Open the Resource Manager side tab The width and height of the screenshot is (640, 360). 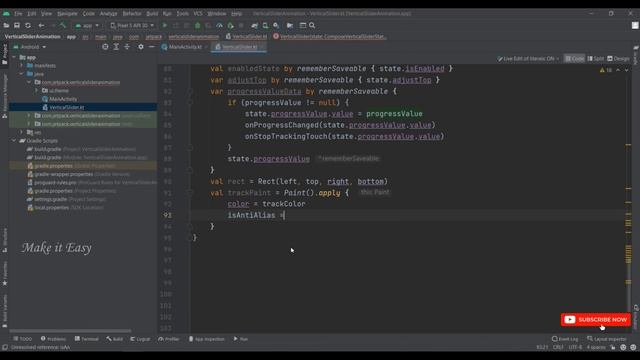[x=4, y=96]
